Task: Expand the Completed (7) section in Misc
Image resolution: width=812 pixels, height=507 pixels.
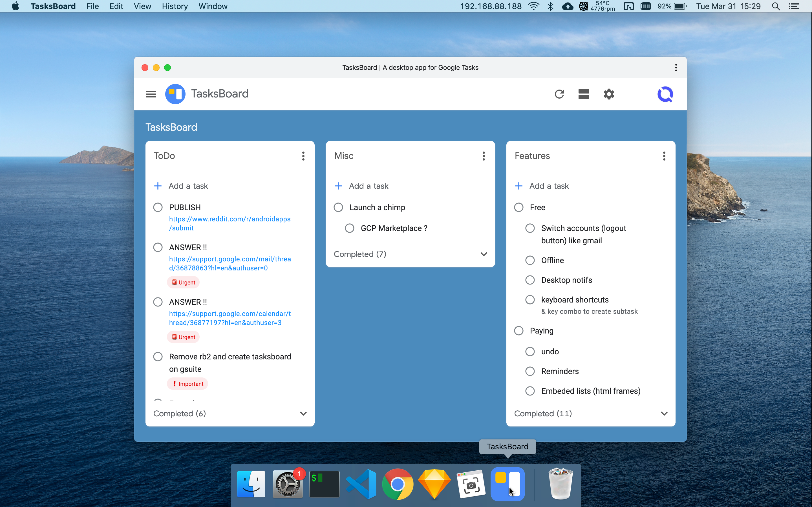Action: [x=484, y=254]
